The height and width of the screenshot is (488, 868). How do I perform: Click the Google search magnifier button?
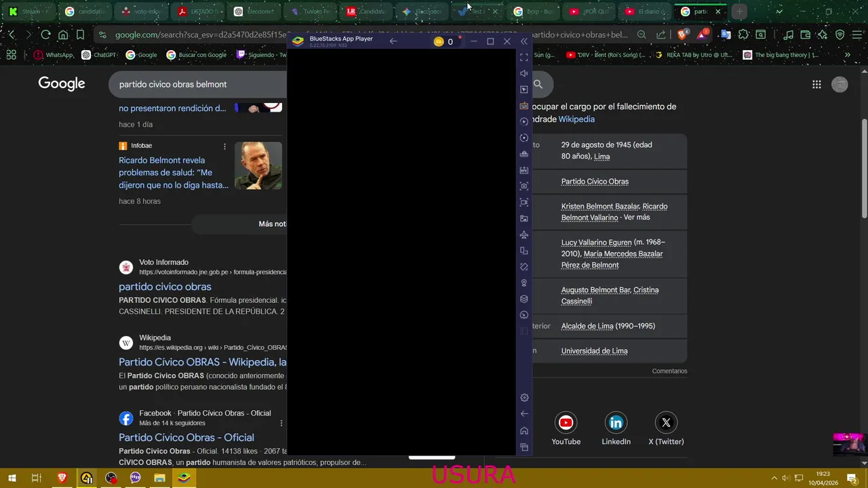coord(538,84)
